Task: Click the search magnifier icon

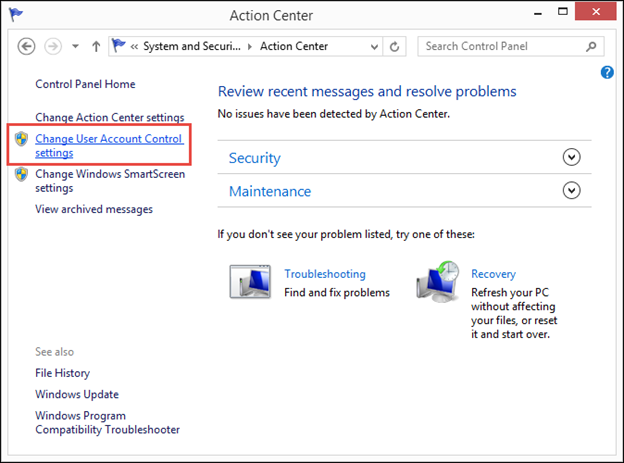Action: 591,47
